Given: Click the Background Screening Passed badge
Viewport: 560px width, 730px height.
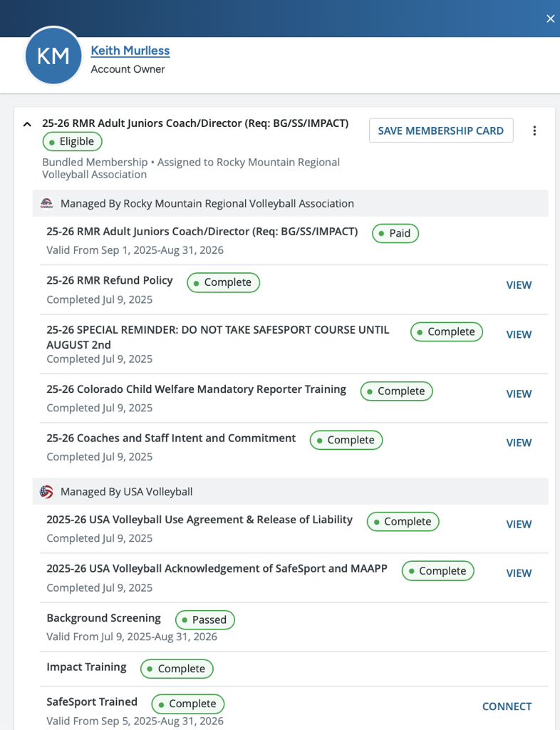Looking at the screenshot, I should coord(204,620).
